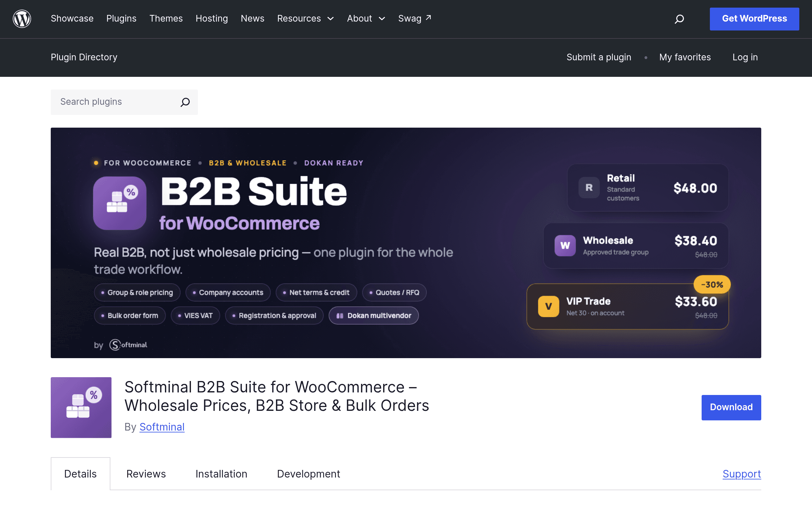Image resolution: width=812 pixels, height=508 pixels.
Task: Select the Details tab
Action: [x=81, y=474]
